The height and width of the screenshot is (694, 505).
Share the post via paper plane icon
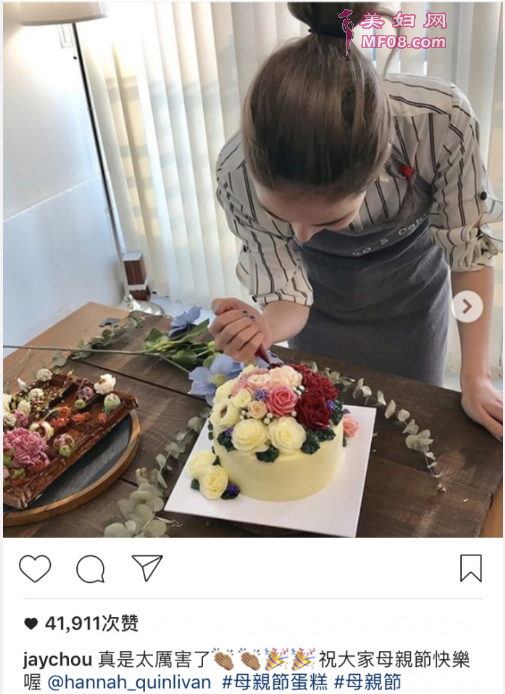pyautogui.click(x=147, y=567)
